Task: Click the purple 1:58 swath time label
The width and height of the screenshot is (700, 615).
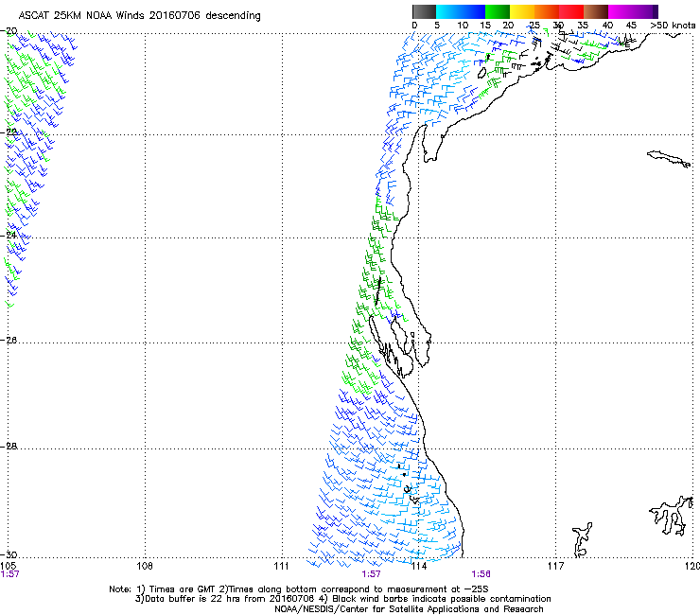Action: [x=481, y=574]
